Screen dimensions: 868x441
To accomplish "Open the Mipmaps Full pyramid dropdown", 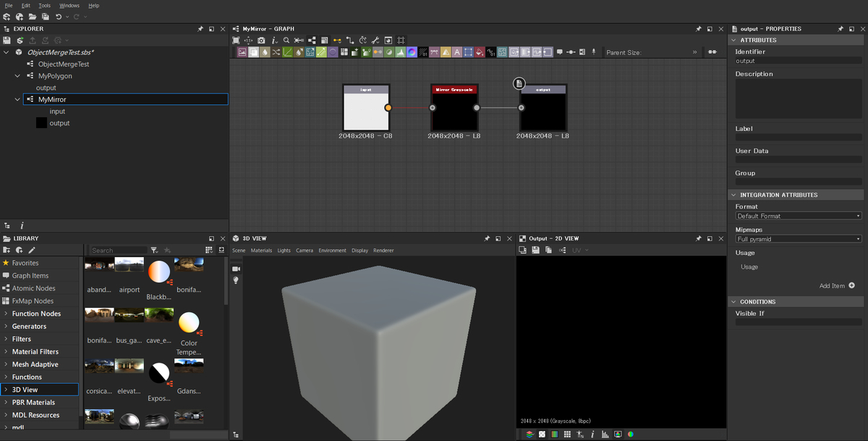I will pos(799,238).
